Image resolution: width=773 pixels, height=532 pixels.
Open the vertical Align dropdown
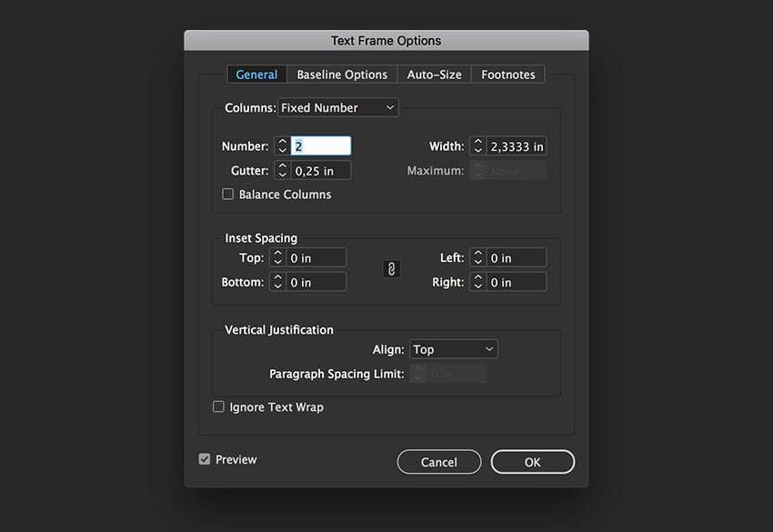coord(453,348)
